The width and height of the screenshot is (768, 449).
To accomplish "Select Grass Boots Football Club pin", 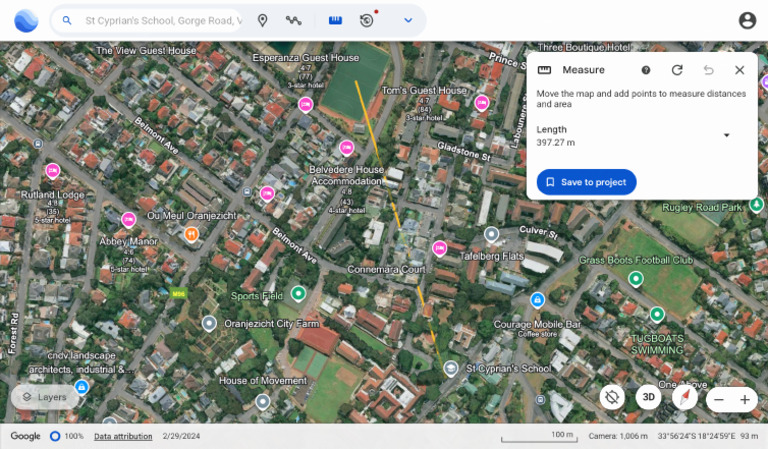I will [x=636, y=279].
